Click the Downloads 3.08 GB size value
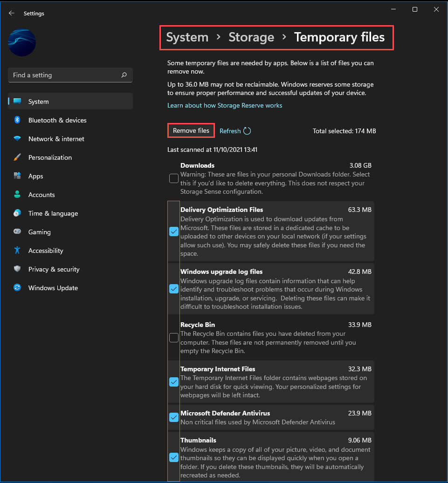Screen dimensions: 448x483 coord(360,165)
